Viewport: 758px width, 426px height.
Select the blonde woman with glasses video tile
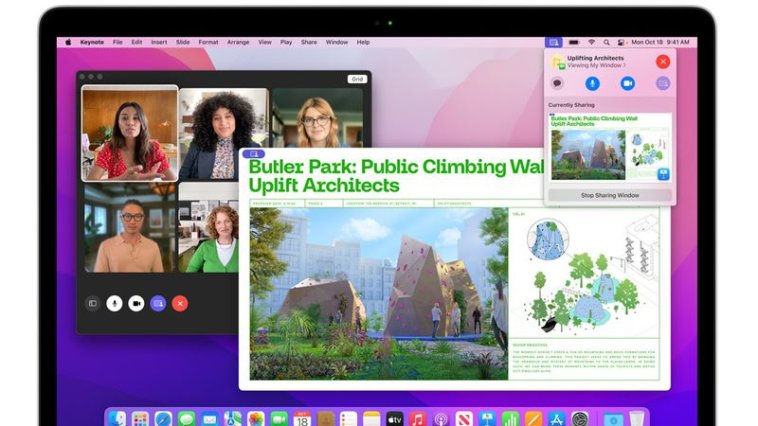pyautogui.click(x=317, y=118)
